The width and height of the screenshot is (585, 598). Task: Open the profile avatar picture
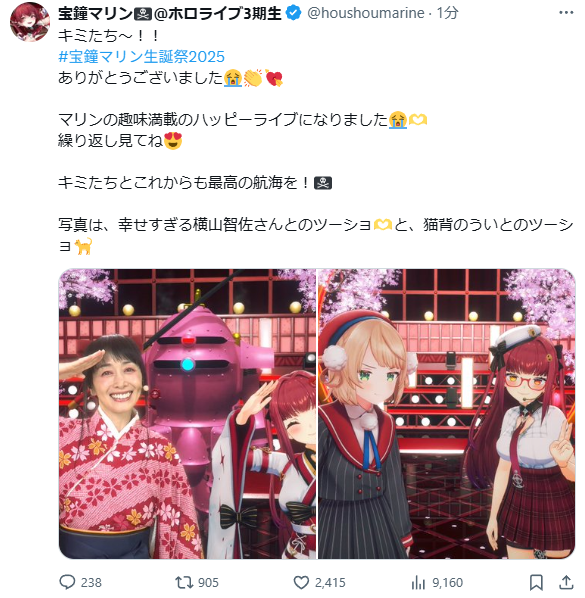click(30, 21)
